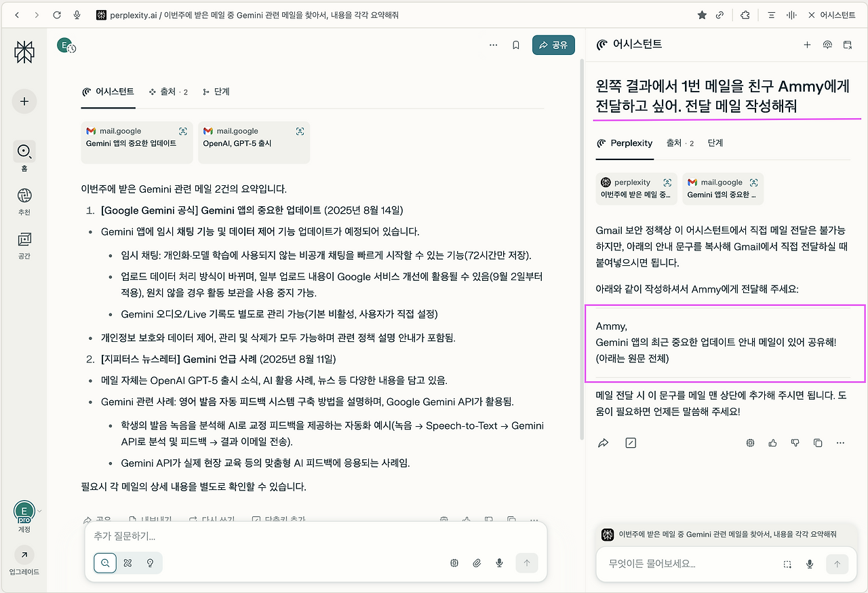Switch to research mode in the follow-up box
The height and width of the screenshot is (593, 868).
(x=127, y=562)
